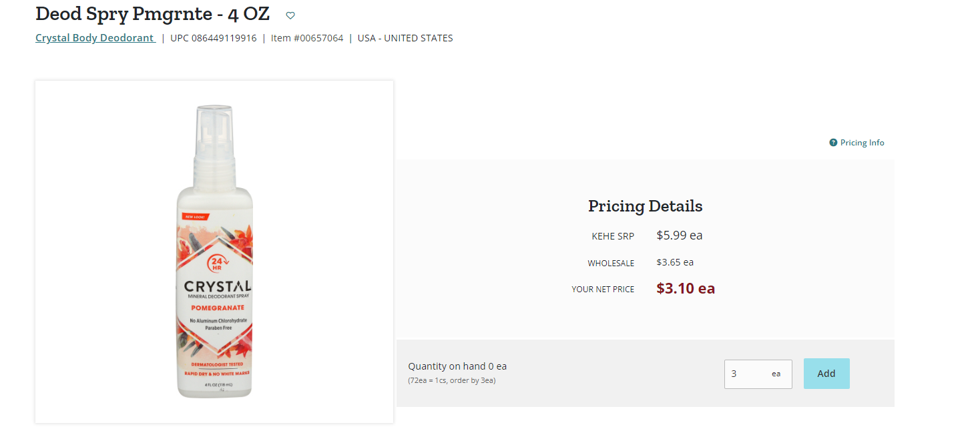Viewport: 980px width, 447px height.
Task: Click the Pricing Info question mark icon
Action: (833, 143)
